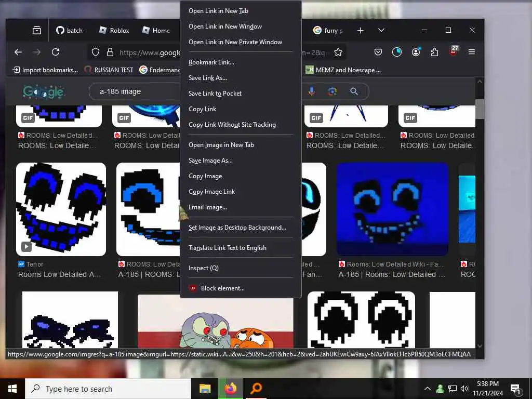Open the black-and-white pixel eyes thumbnail
532x399 pixels.
[361, 320]
